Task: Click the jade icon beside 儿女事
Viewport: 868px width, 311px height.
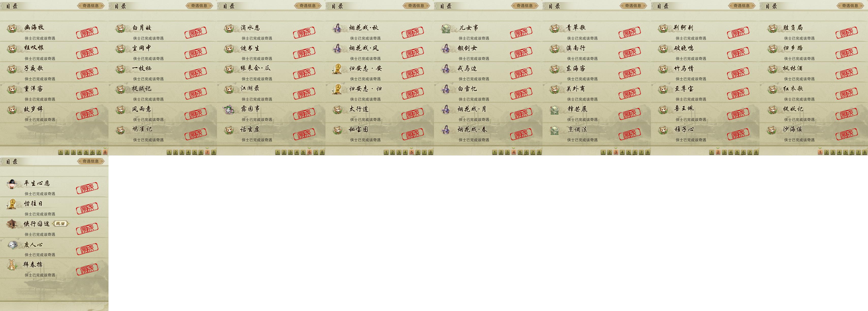Action: tap(446, 28)
